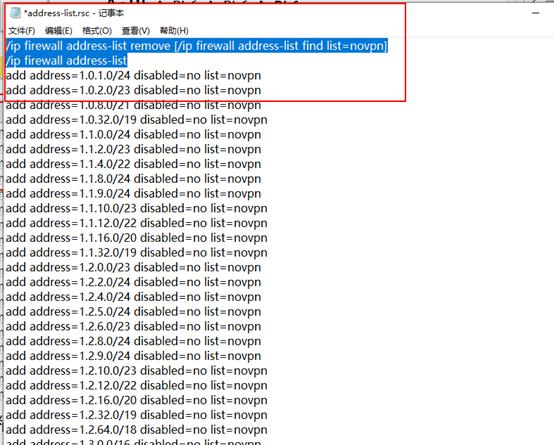
Task: Click the line with address=1.1.16.0/20
Action: click(x=136, y=238)
